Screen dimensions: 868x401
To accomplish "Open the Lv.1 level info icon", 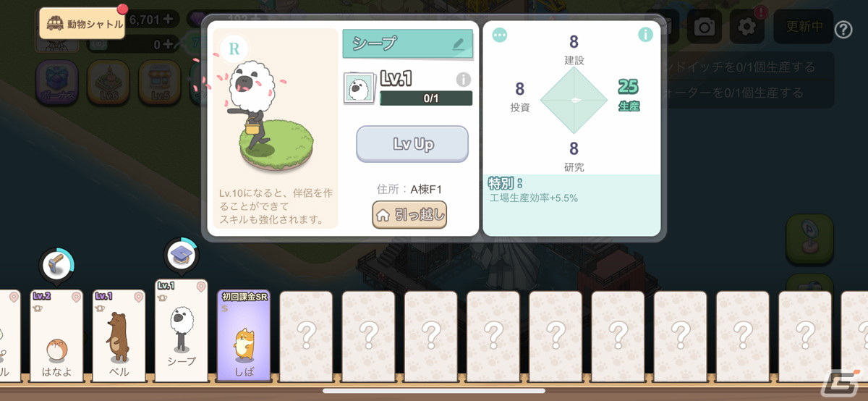I will 464,80.
